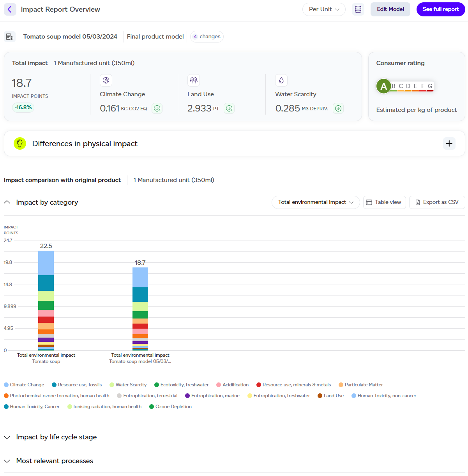Toggle Water Scarcity legend entry
This screenshot has width=468, height=476.
pos(128,385)
